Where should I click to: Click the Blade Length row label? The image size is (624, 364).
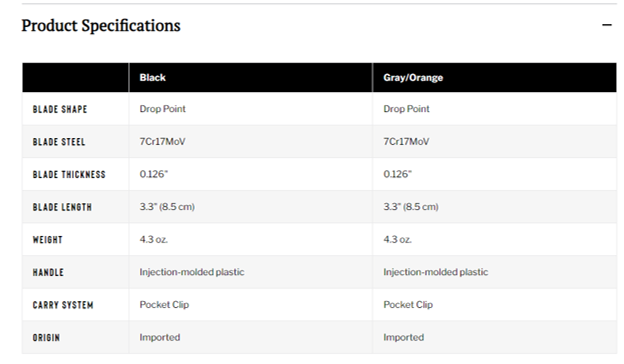(x=62, y=207)
